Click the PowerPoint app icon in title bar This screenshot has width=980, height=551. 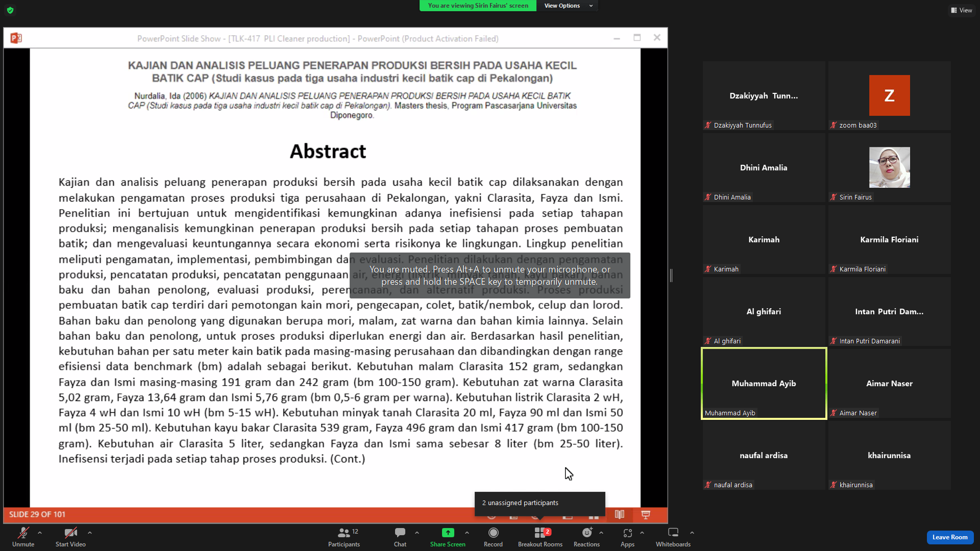[x=16, y=38]
